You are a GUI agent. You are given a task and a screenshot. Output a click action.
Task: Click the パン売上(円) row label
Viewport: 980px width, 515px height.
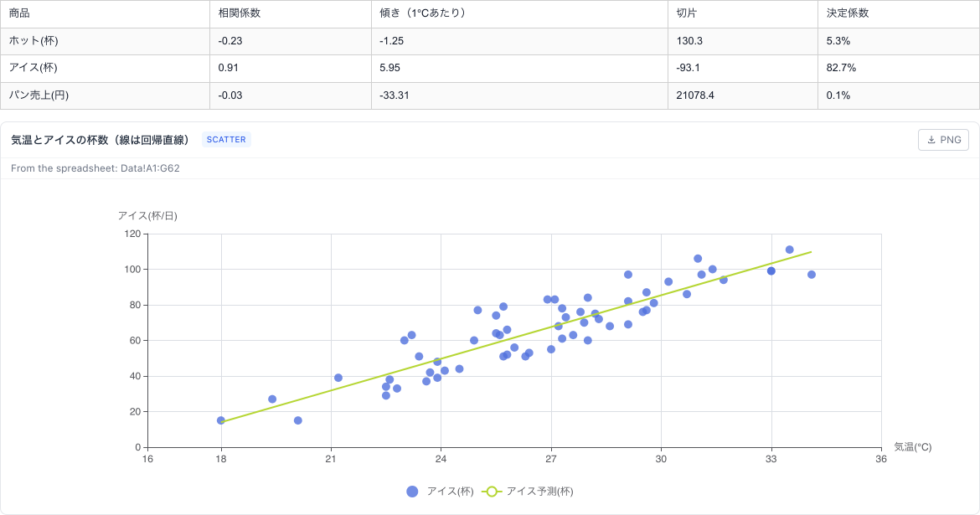(x=39, y=95)
